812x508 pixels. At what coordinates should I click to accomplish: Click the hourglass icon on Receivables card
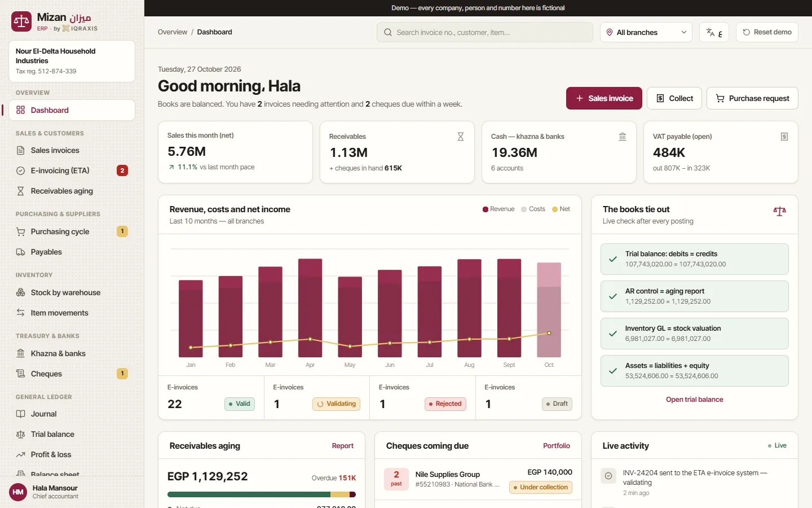click(x=461, y=137)
